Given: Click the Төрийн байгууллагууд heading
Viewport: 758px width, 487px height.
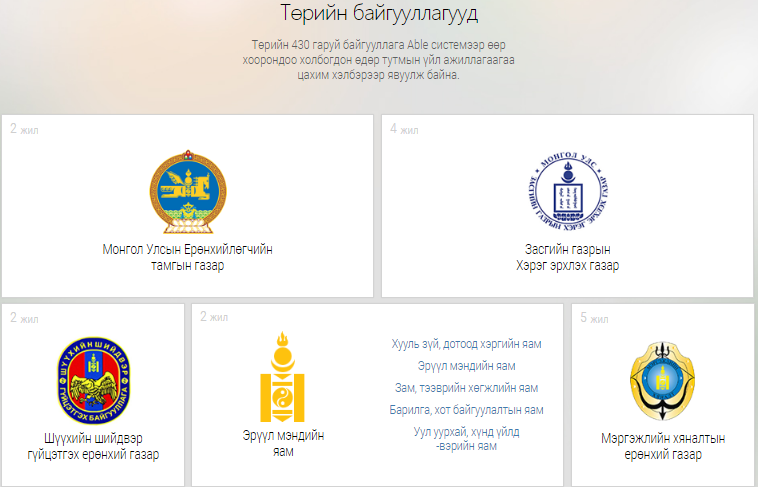Looking at the screenshot, I should pos(379,14).
